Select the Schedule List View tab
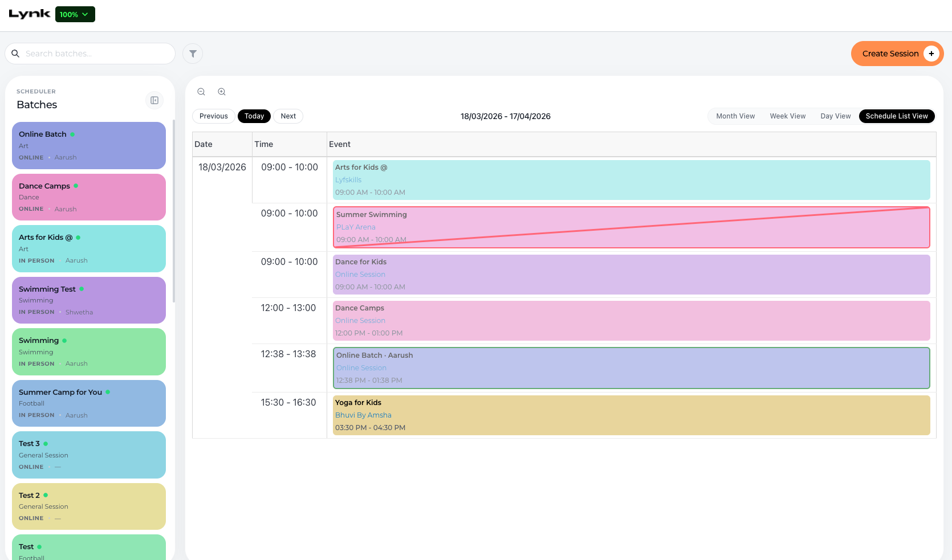The width and height of the screenshot is (952, 560). point(897,116)
